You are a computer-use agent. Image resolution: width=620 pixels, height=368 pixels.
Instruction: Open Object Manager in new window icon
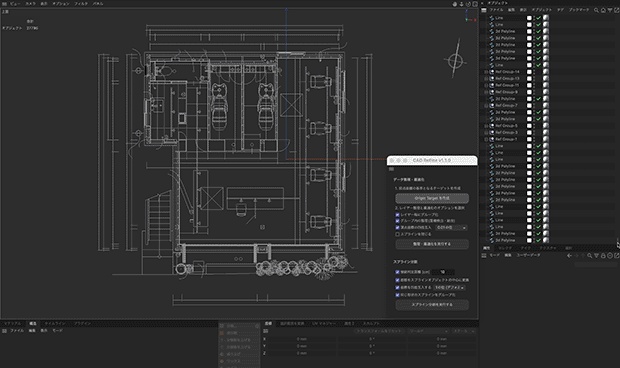(x=616, y=10)
